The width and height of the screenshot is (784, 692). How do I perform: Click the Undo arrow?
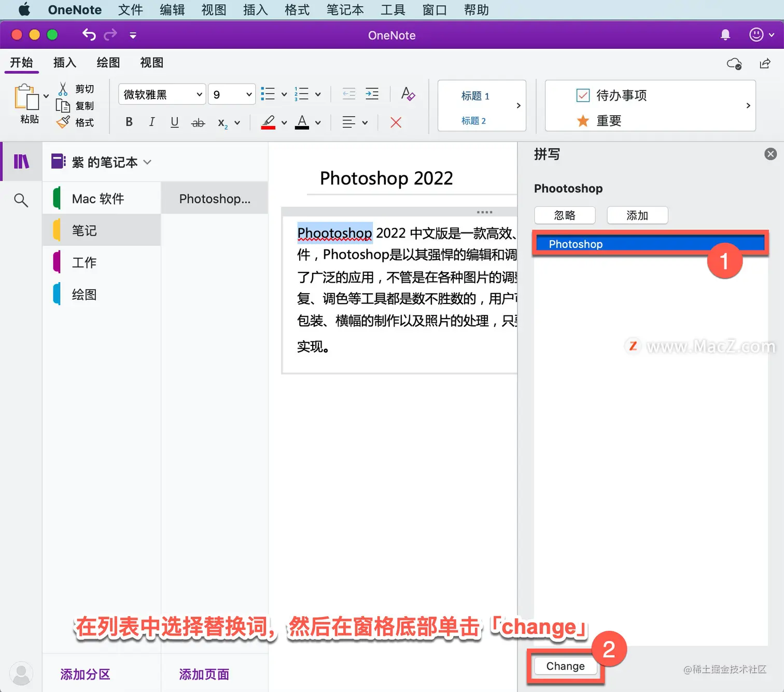click(89, 35)
